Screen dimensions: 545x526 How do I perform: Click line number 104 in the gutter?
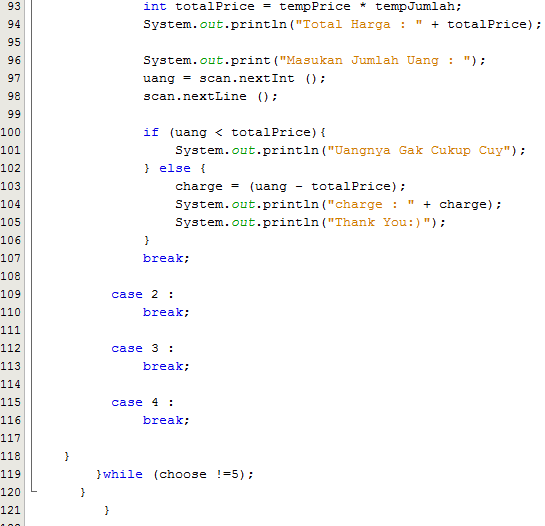tap(10, 204)
